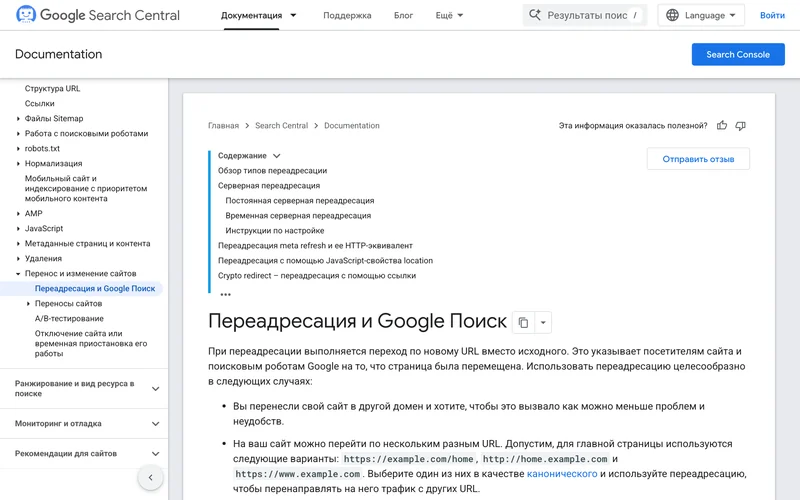Click the Отправить отзыв button
Image resolution: width=800 pixels, height=500 pixels.
(x=698, y=159)
